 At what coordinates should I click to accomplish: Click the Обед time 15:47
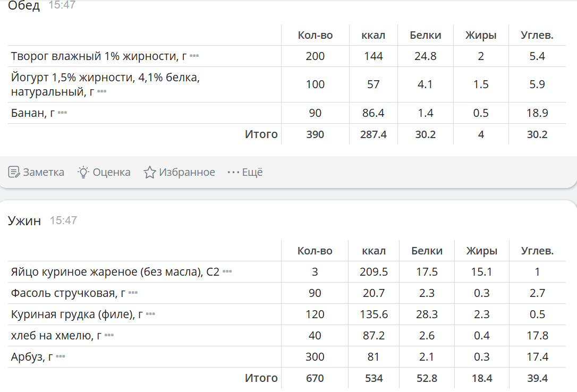coord(62,5)
